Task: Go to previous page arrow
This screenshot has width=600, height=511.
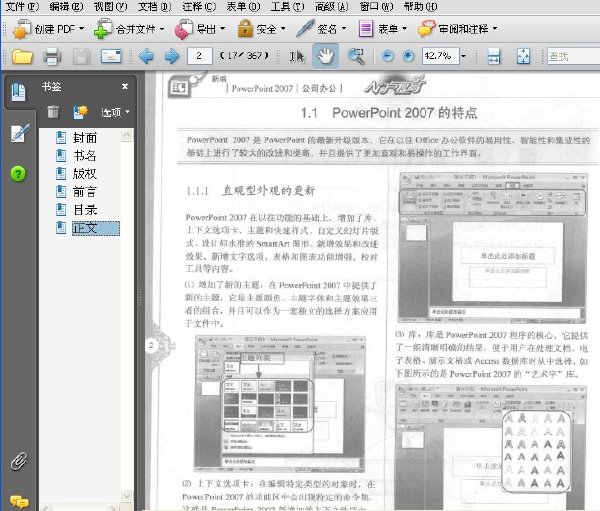Action: [x=146, y=56]
